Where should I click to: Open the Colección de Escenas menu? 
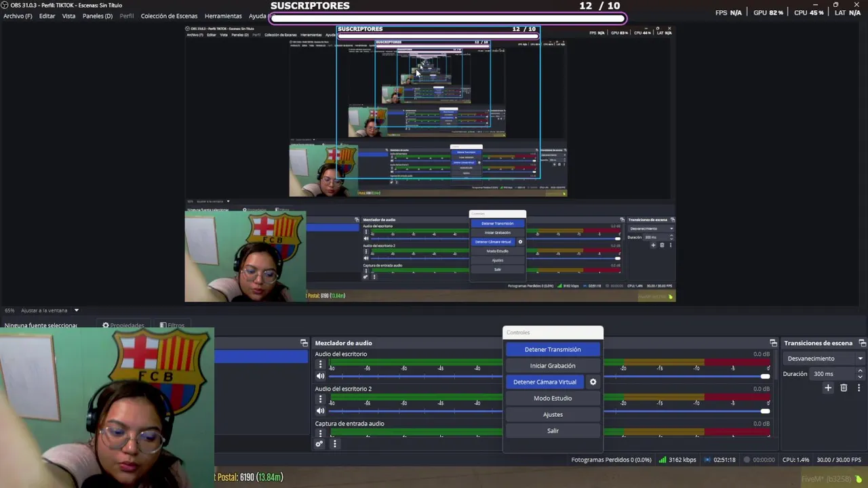point(169,16)
